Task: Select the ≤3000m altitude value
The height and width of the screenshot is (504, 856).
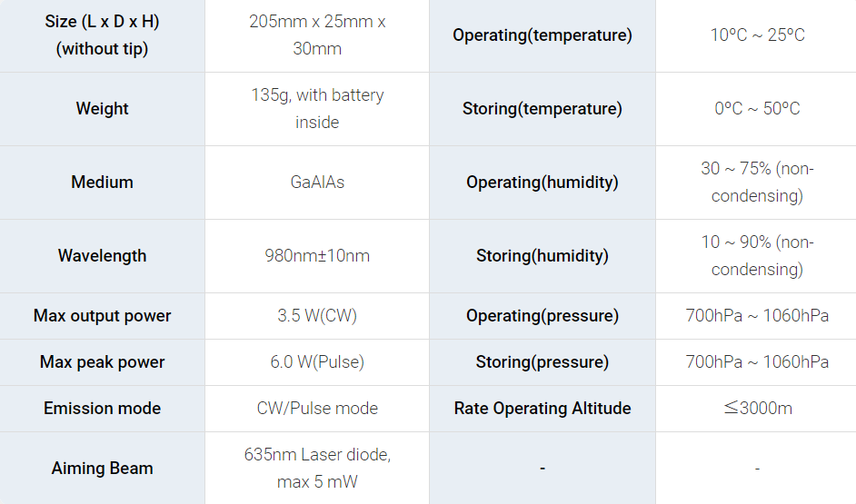Action: (x=757, y=409)
